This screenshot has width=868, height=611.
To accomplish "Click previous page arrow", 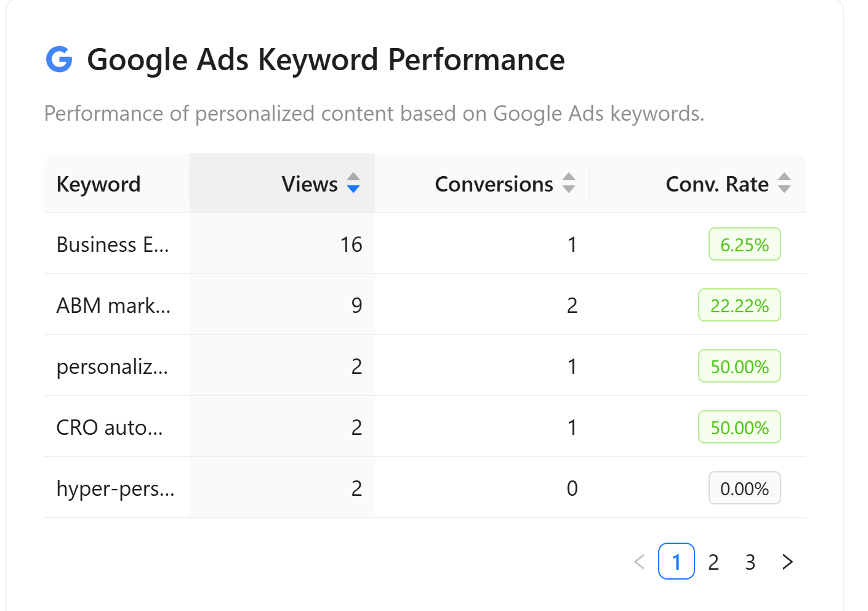I will (x=640, y=562).
